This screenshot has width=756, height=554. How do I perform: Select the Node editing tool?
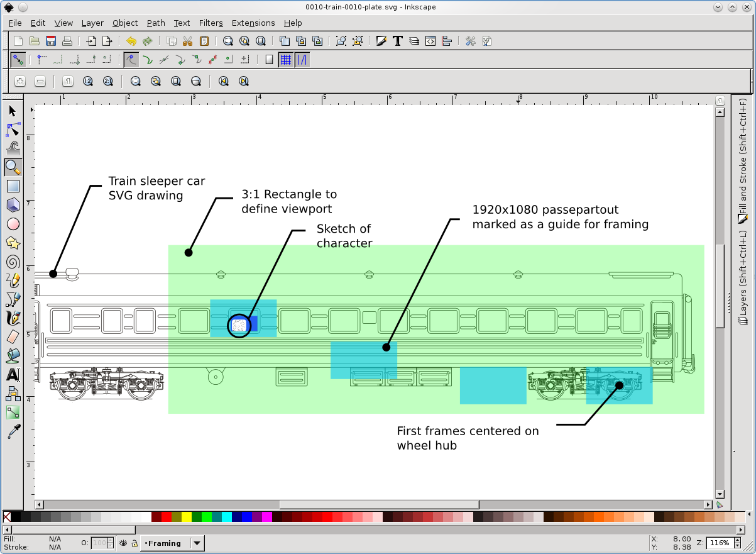pyautogui.click(x=13, y=130)
